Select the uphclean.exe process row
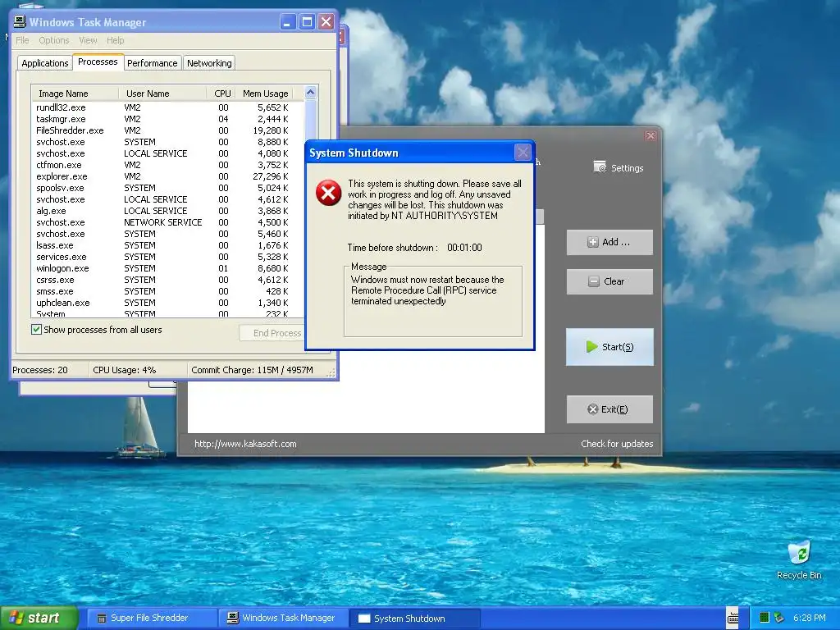Image resolution: width=840 pixels, height=630 pixels. [167, 303]
